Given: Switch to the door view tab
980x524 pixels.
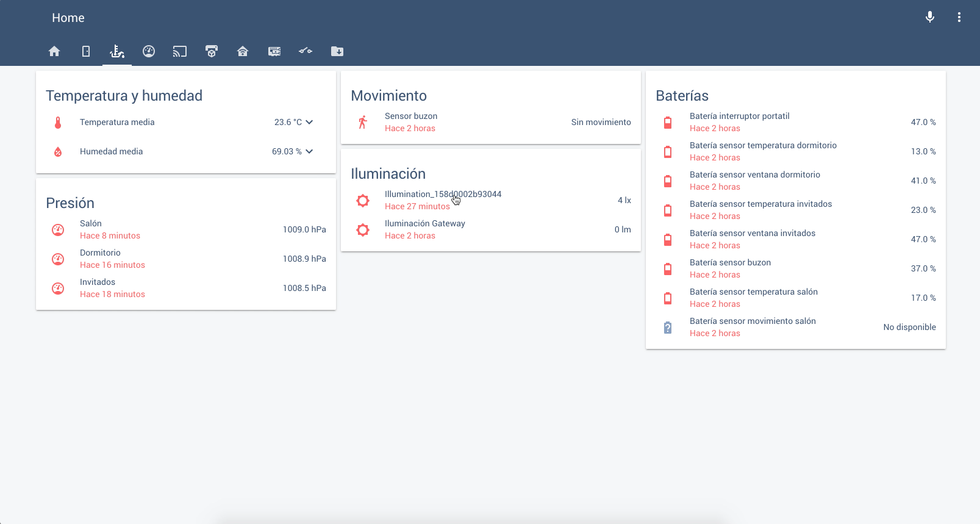Looking at the screenshot, I should (86, 51).
